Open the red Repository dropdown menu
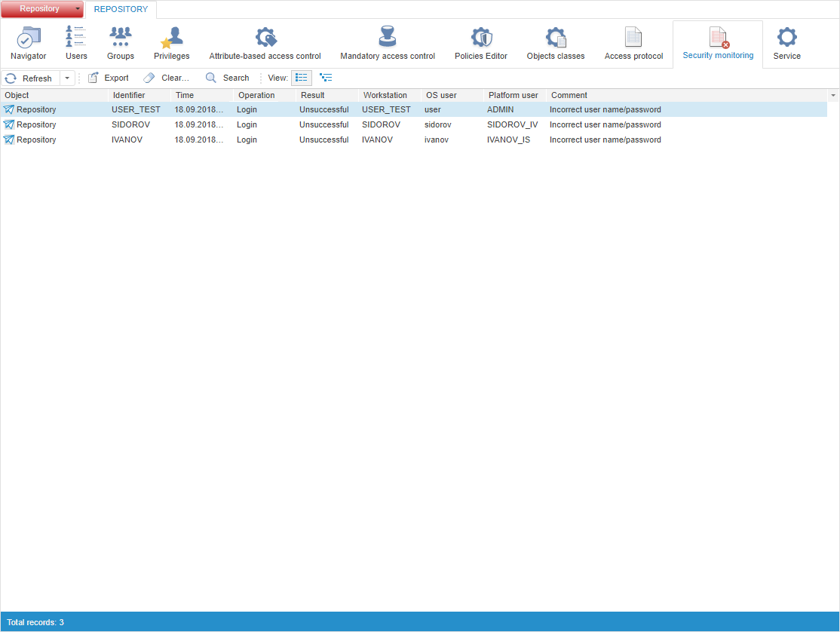840x632 pixels. pos(42,9)
